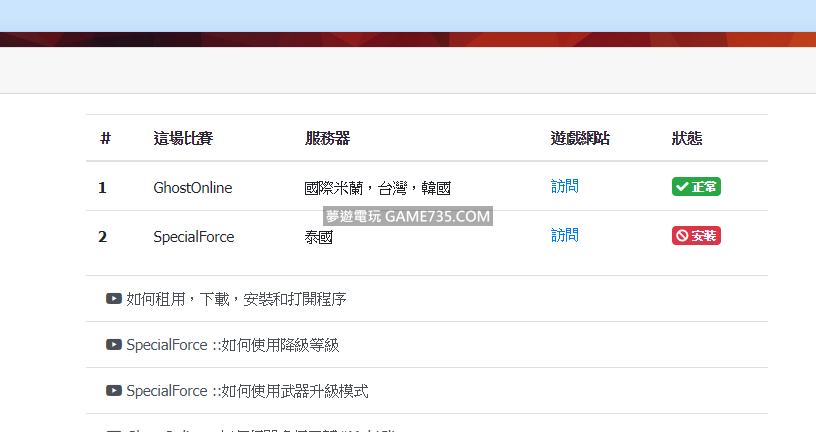Select the 泰國 server cell
The height and width of the screenshot is (432, 816).
(x=318, y=237)
